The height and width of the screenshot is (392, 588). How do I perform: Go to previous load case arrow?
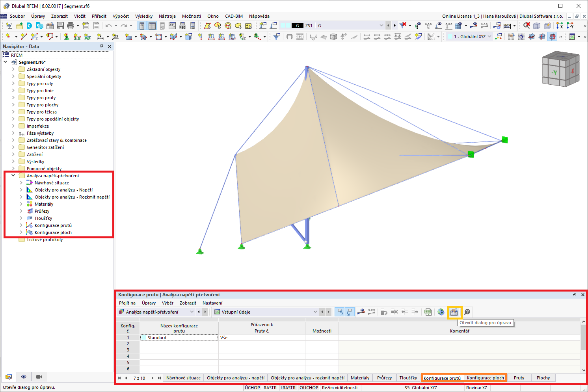coord(389,26)
